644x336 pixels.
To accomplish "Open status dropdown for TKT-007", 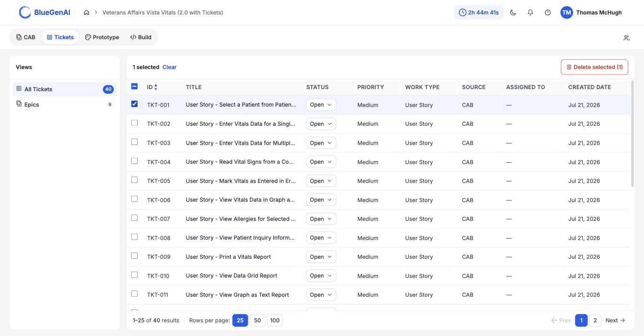I will tap(321, 219).
